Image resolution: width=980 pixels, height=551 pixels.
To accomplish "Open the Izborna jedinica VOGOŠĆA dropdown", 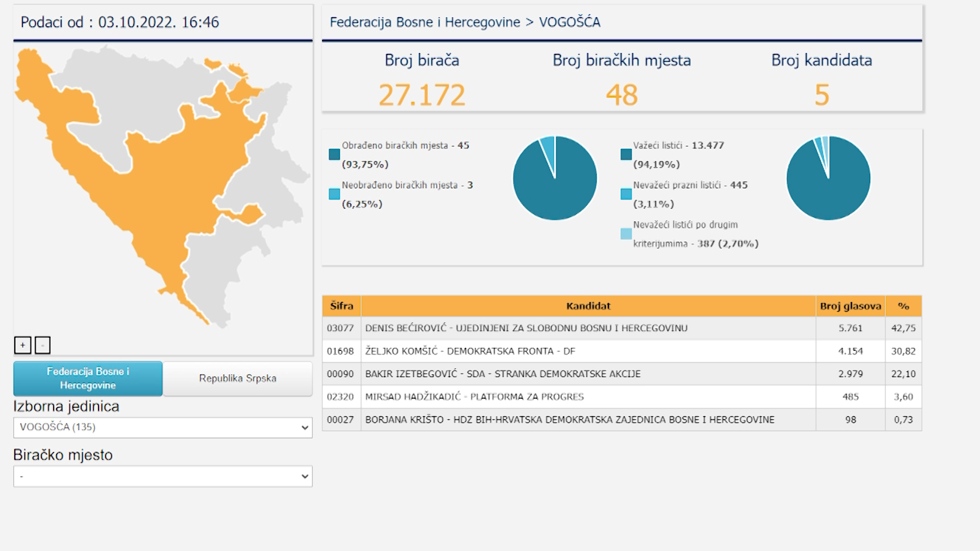I will point(163,428).
